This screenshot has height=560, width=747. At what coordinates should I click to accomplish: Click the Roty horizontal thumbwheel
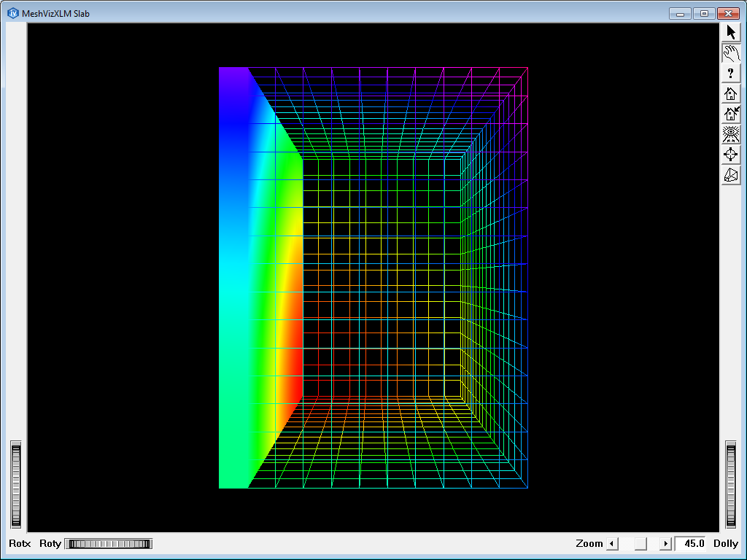tap(108, 543)
